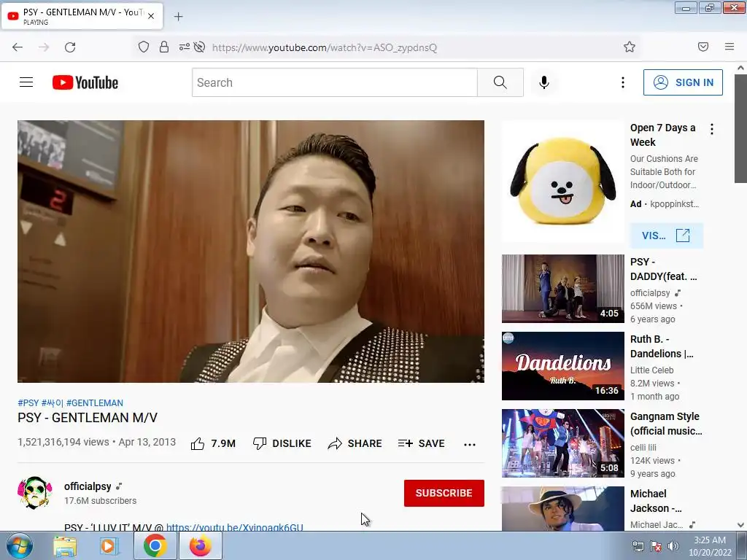Reload the page with refresh icon
The image size is (747, 560).
click(x=70, y=47)
